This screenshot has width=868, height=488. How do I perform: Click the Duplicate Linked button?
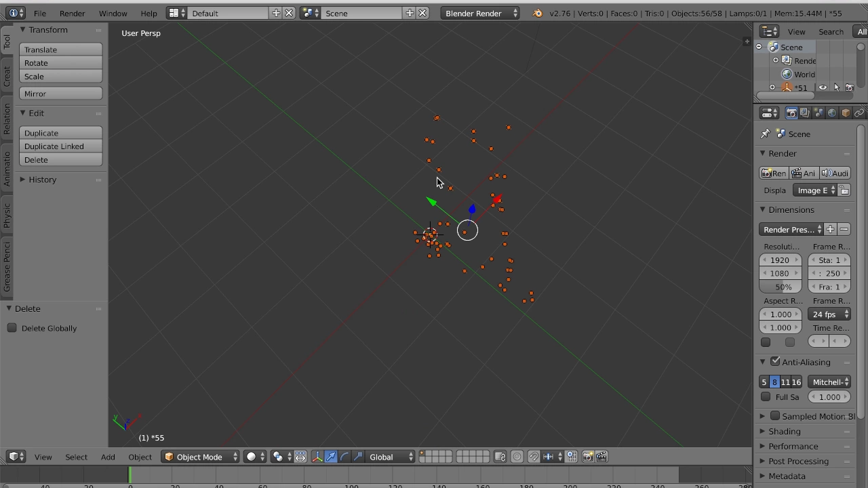[x=61, y=146]
